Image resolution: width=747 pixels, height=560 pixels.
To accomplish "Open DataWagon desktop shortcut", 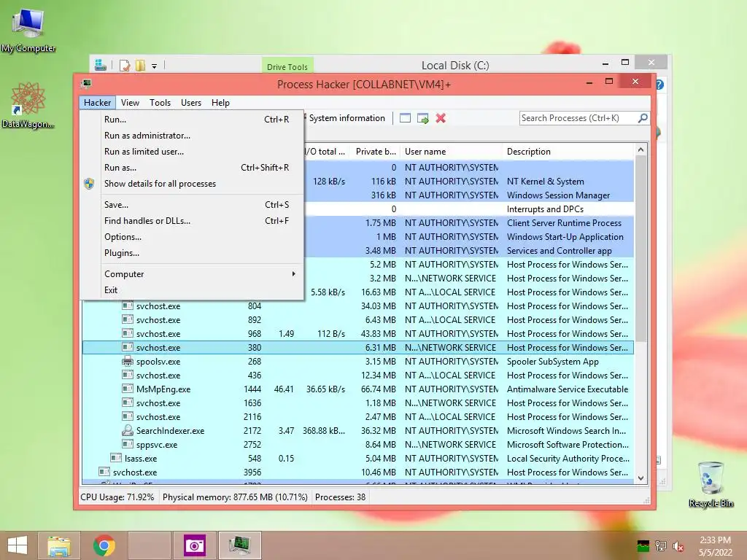I will click(28, 105).
